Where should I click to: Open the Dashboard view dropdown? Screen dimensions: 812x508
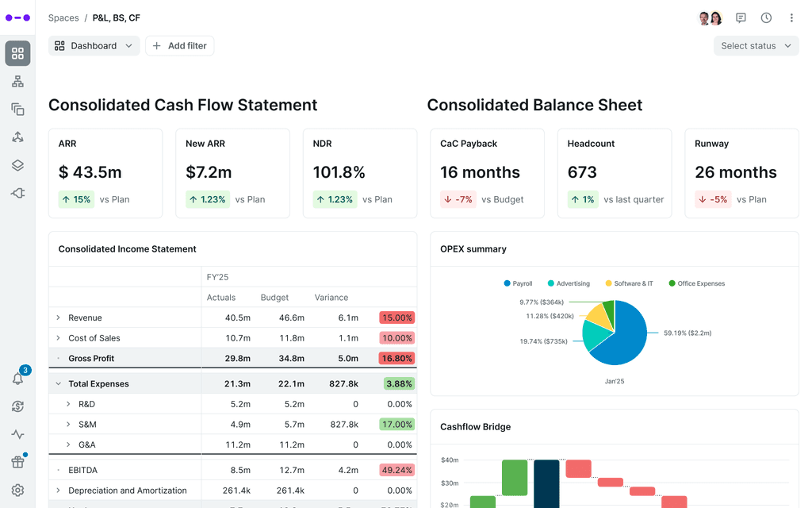click(94, 45)
